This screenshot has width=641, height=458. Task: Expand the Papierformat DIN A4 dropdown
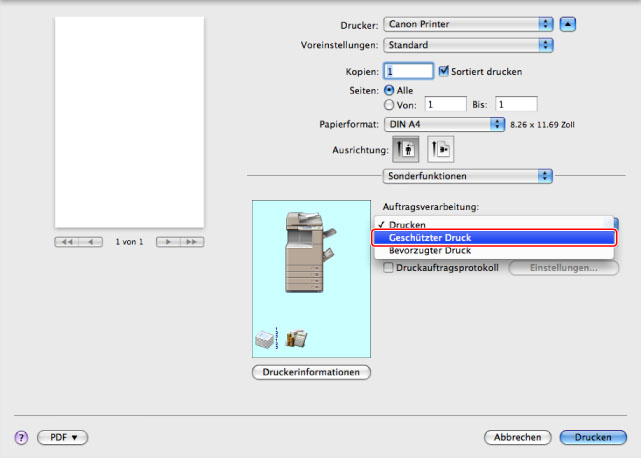point(444,124)
